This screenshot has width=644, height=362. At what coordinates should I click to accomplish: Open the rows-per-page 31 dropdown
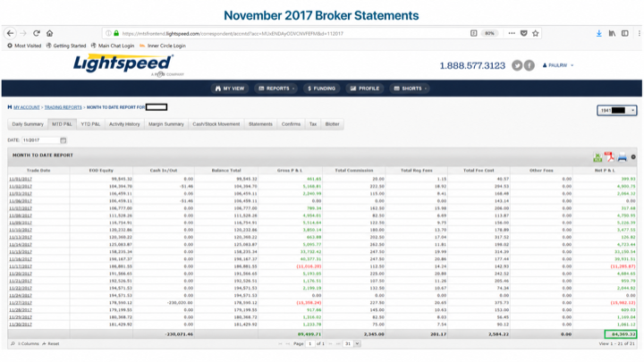[x=352, y=343]
